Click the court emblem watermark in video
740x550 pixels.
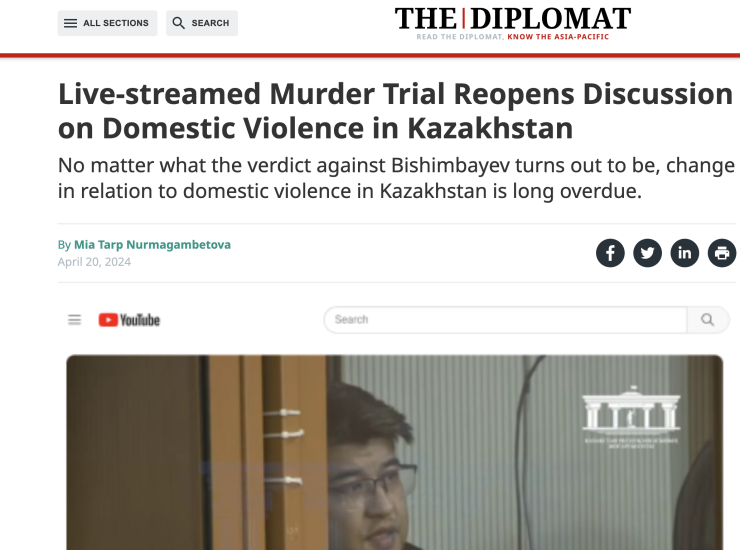631,417
